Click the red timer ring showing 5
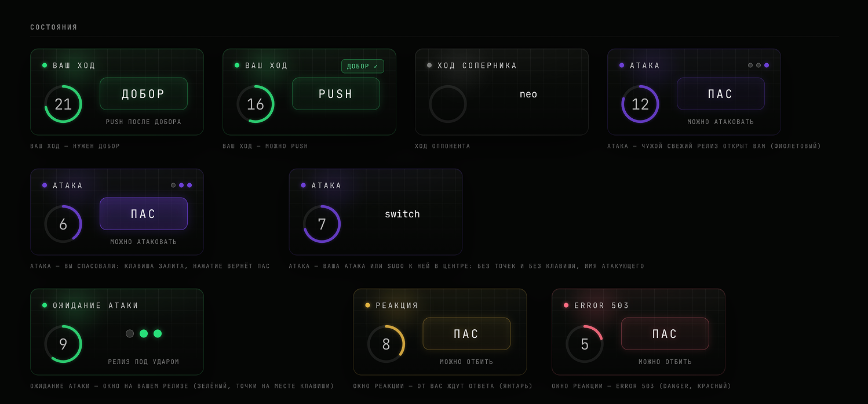 coord(585,344)
